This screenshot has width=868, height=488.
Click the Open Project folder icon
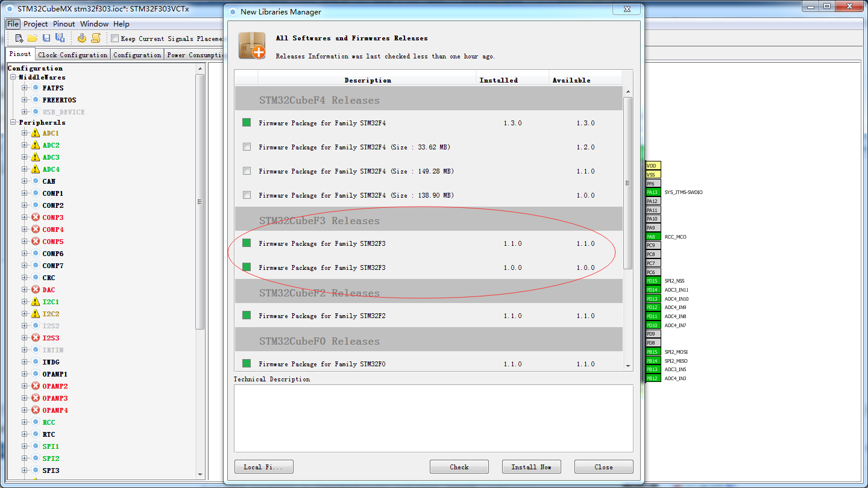click(33, 38)
